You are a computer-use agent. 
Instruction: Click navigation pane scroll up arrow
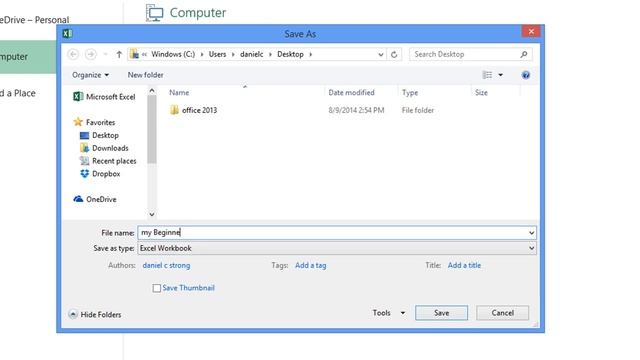click(x=152, y=91)
